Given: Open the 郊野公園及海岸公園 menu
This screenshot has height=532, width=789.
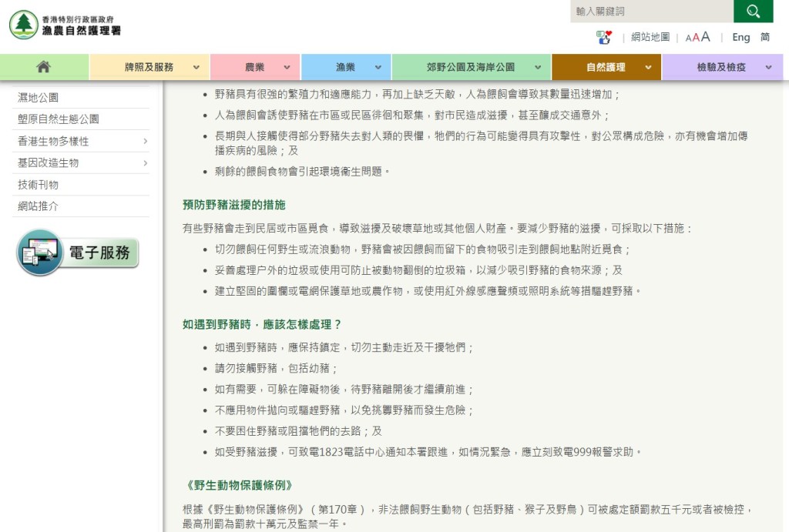Looking at the screenshot, I should pyautogui.click(x=471, y=67).
